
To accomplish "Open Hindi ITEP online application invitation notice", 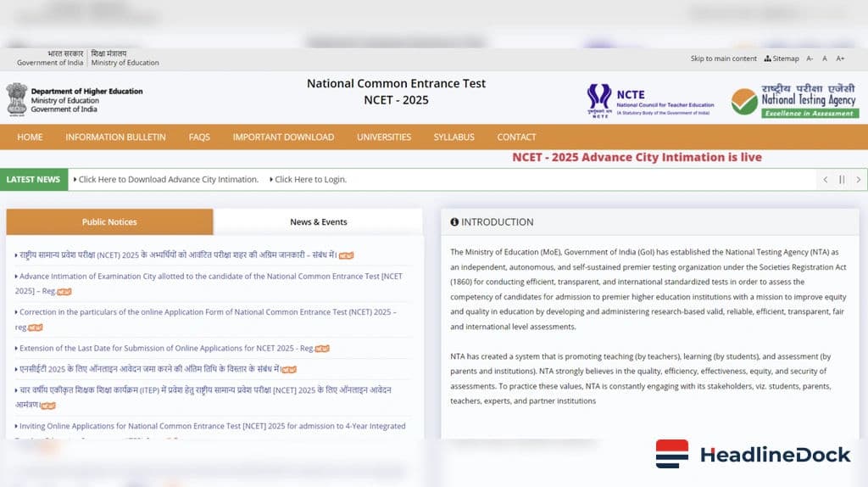I will click(203, 397).
